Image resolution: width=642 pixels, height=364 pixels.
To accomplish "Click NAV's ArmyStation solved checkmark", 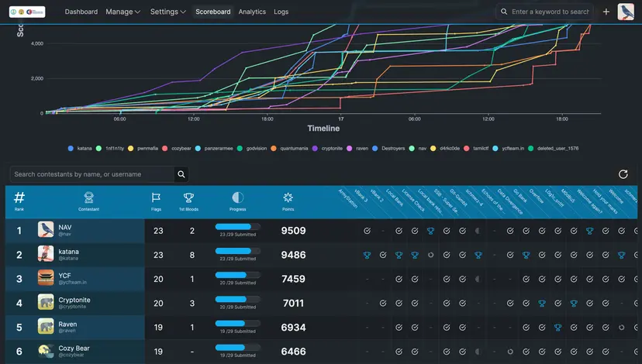I will 367,231.
